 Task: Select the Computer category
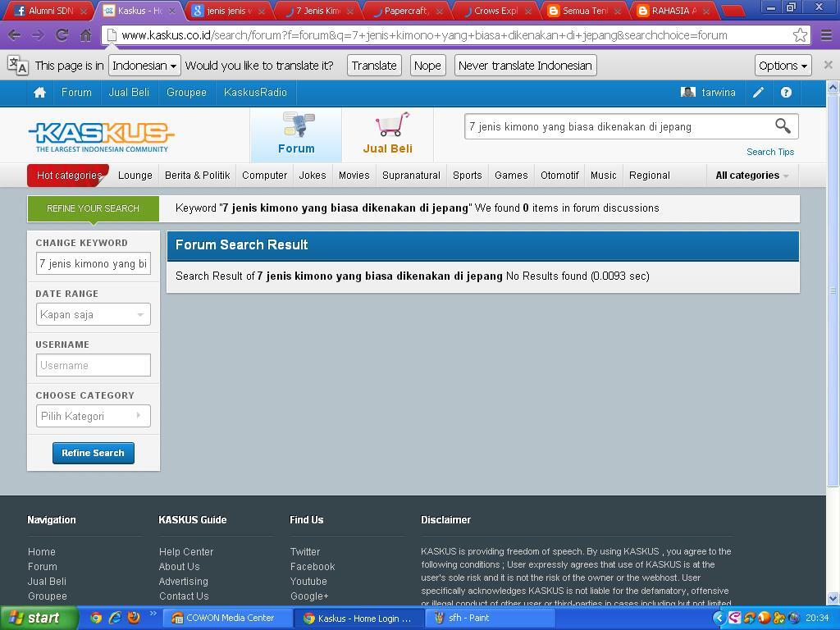tap(265, 176)
